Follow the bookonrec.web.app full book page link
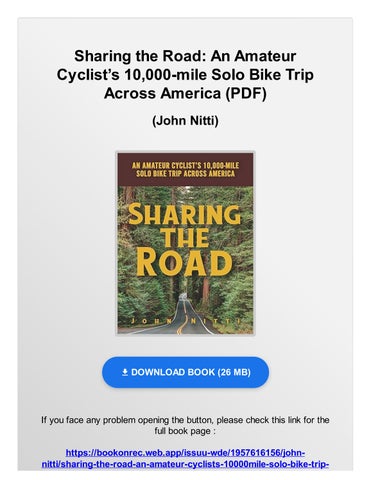Screen dimensions: 371x480 [x=185, y=458]
